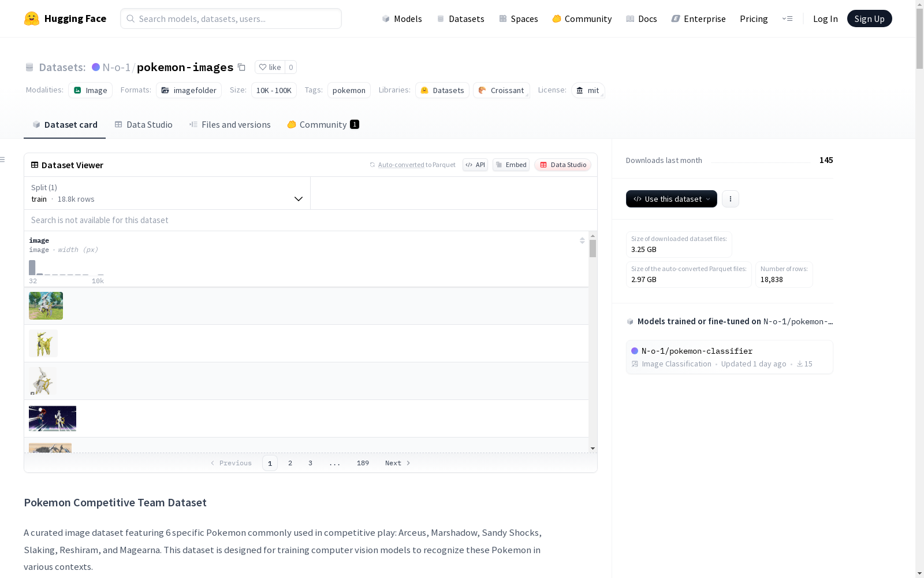Click the Embed button
Image resolution: width=924 pixels, height=578 pixels.
(511, 165)
